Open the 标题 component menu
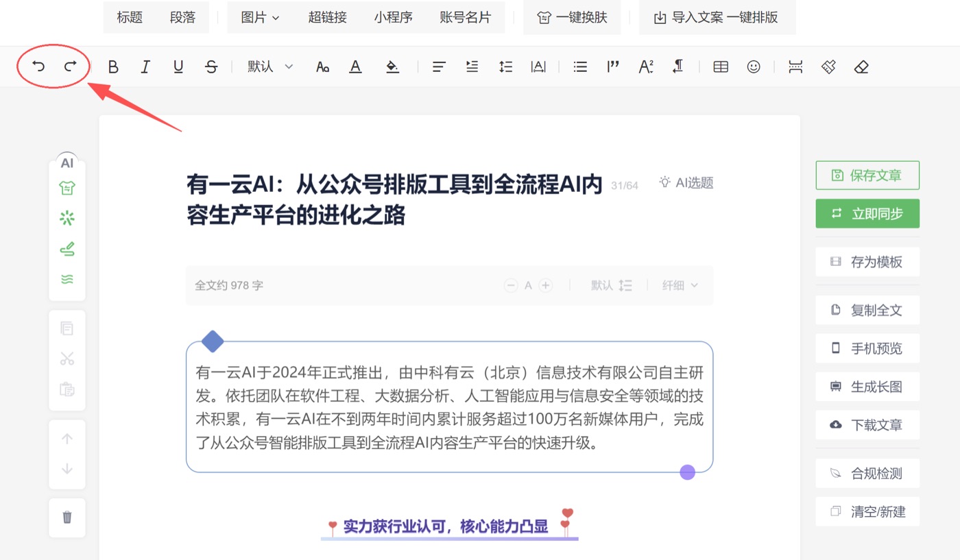Screen dimensions: 960x560 tap(130, 17)
